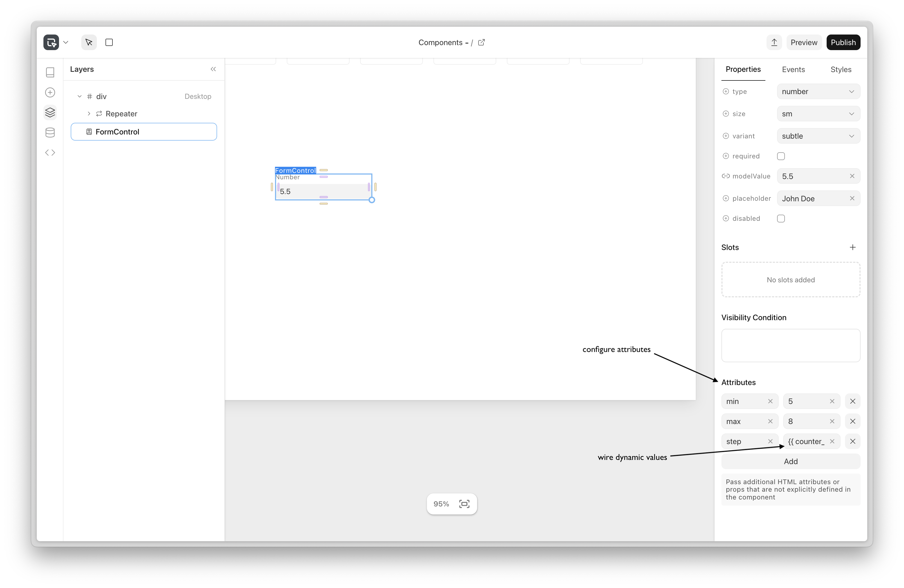Click the upload export arrow icon
The height and width of the screenshot is (588, 904).
pos(774,42)
